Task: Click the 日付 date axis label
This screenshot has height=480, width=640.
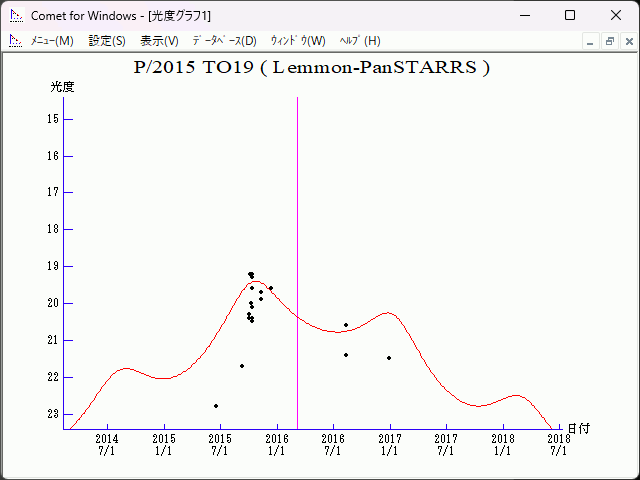Action: pyautogui.click(x=578, y=428)
